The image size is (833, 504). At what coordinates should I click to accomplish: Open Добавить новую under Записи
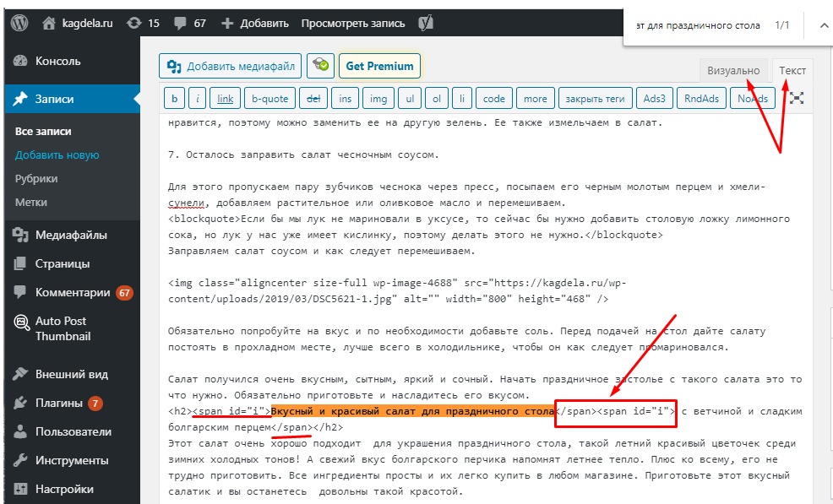click(x=57, y=155)
